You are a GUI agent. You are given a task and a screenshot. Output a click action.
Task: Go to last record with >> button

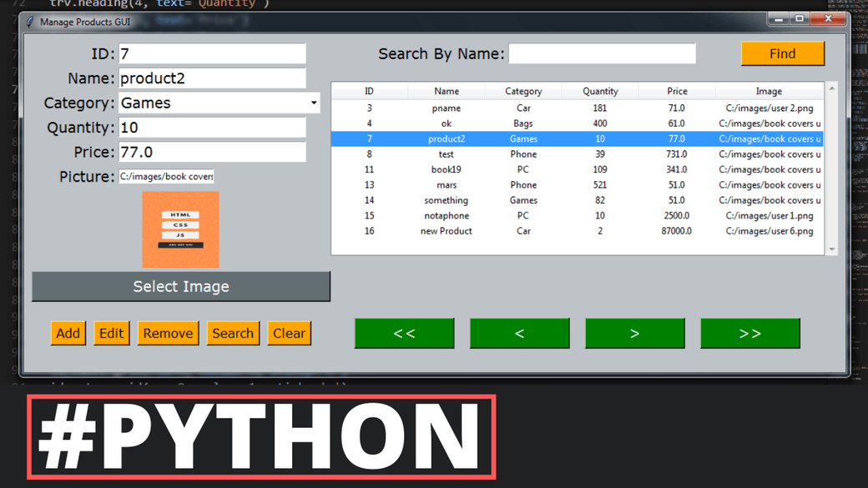point(749,333)
